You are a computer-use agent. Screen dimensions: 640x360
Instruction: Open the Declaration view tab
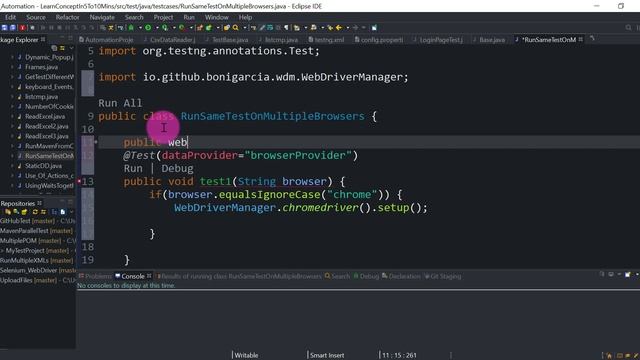401,276
